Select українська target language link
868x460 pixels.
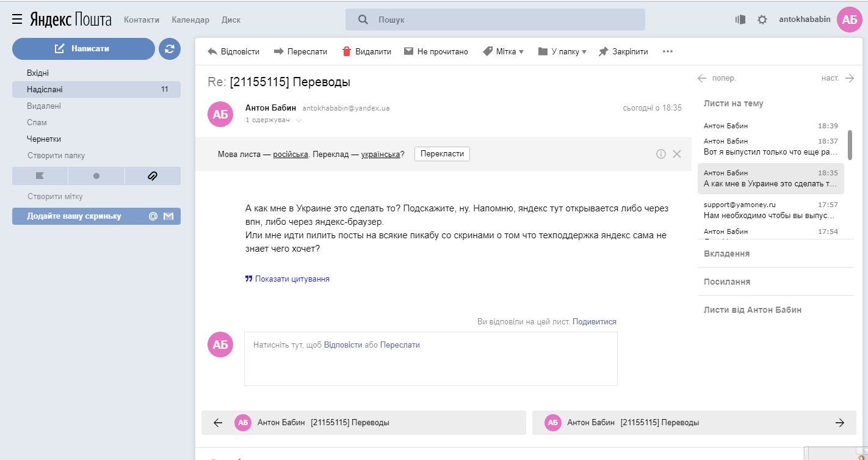coord(381,154)
